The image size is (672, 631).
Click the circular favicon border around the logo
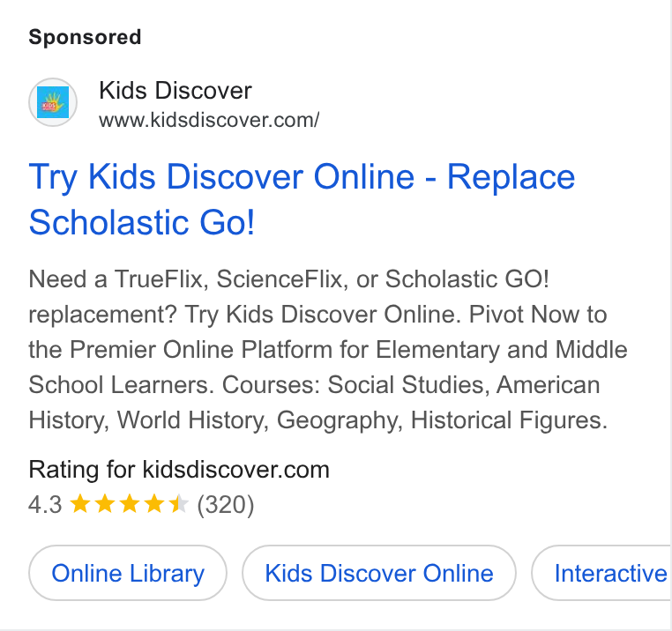click(x=53, y=102)
